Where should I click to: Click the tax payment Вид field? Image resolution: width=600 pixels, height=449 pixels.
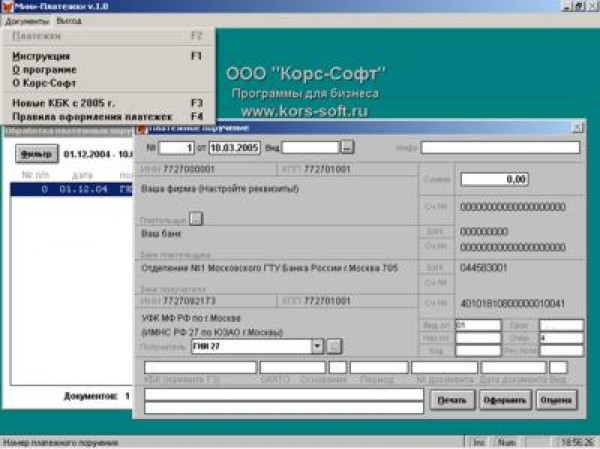(558, 367)
